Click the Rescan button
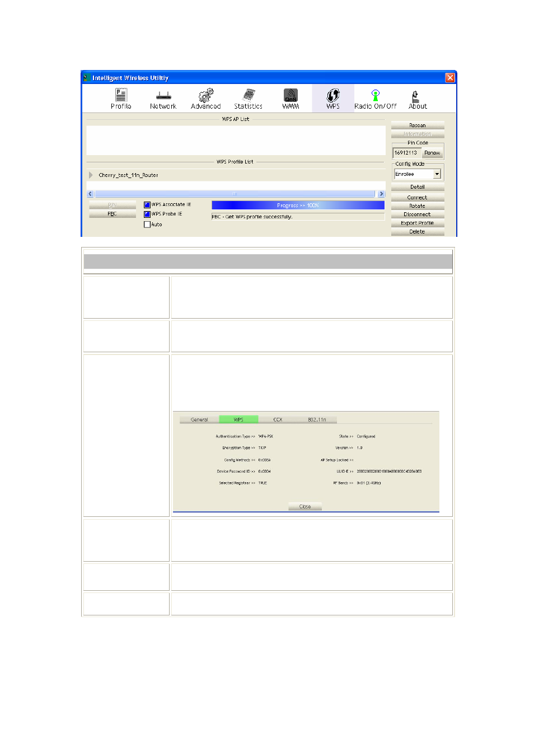This screenshot has width=534, height=756. point(417,125)
